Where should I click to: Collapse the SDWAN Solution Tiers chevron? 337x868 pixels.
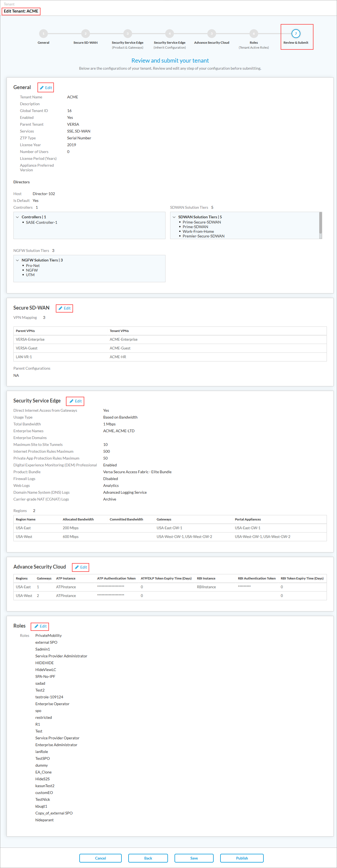[x=174, y=217]
